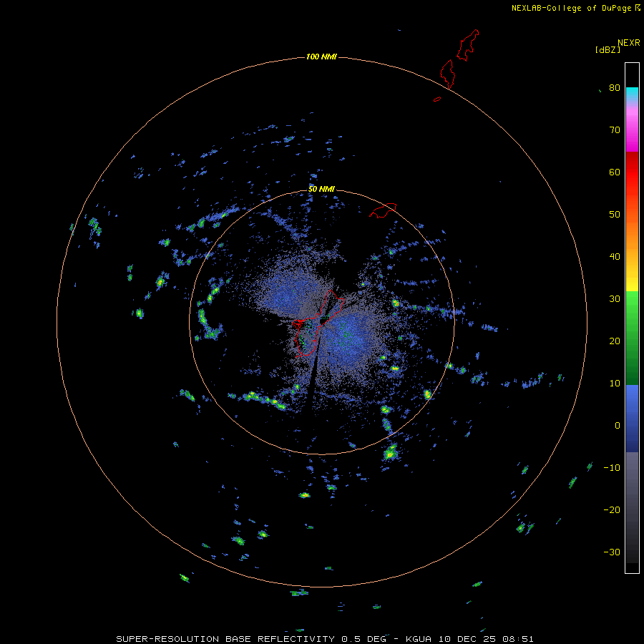Click the 100 NMI range ring label

(321, 57)
